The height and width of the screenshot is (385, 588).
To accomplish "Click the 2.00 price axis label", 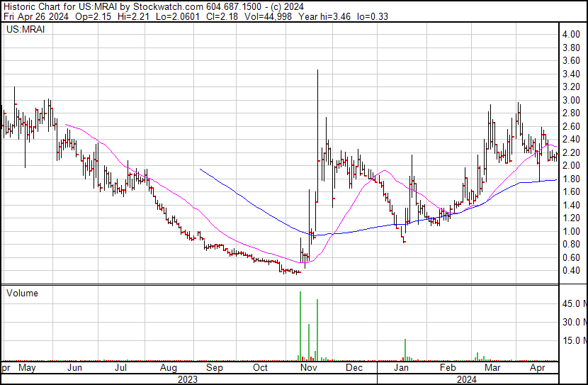I will pyautogui.click(x=572, y=165).
